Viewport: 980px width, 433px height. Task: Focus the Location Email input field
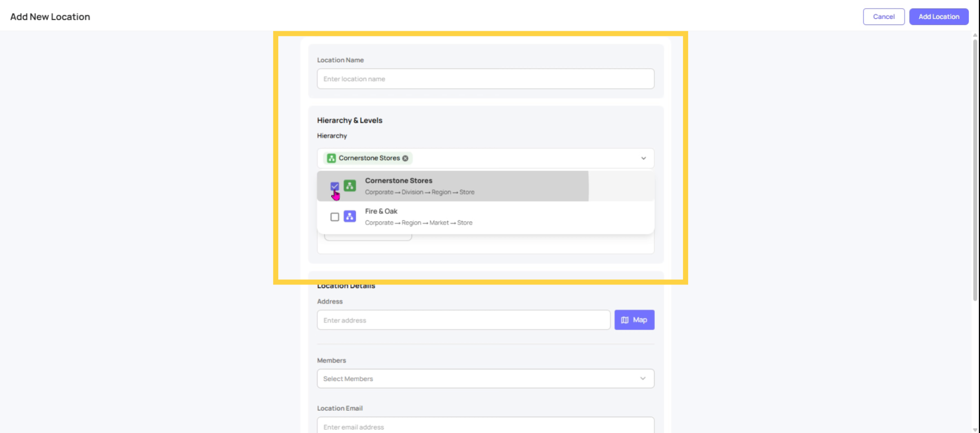[485, 425]
